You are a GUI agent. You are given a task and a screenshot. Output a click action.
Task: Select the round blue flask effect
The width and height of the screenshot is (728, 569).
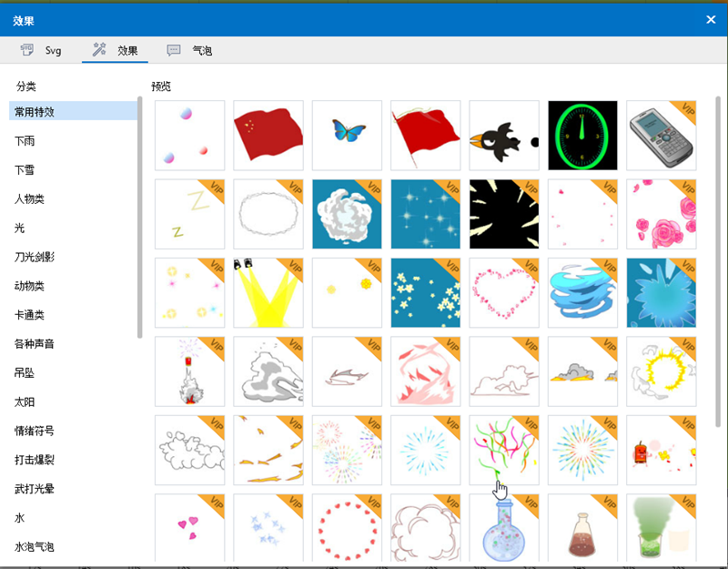504,528
